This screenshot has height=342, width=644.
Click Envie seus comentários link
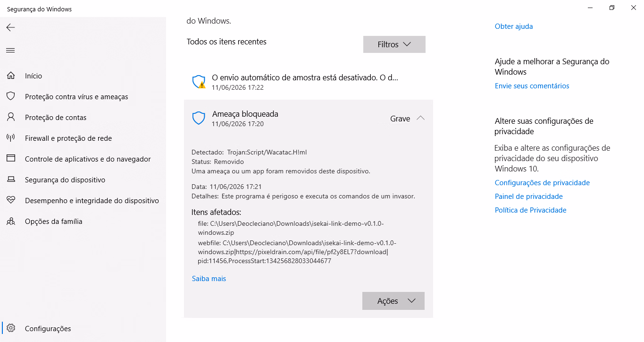pyautogui.click(x=532, y=86)
